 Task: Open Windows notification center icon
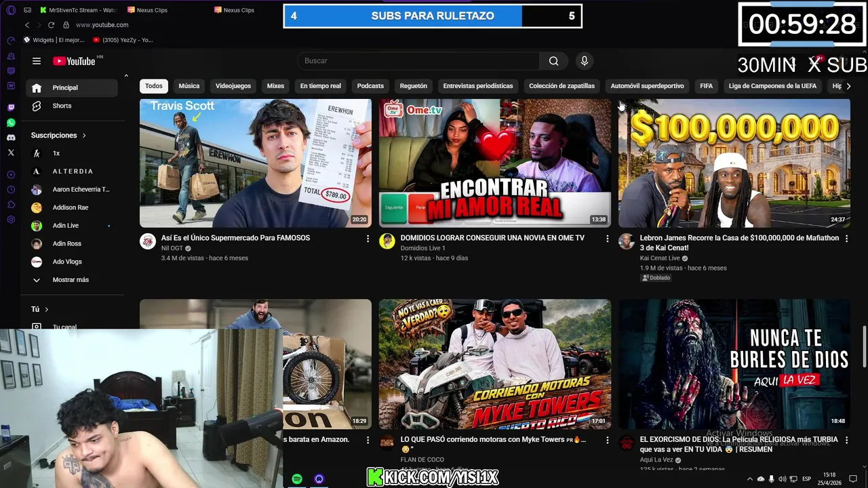854,479
